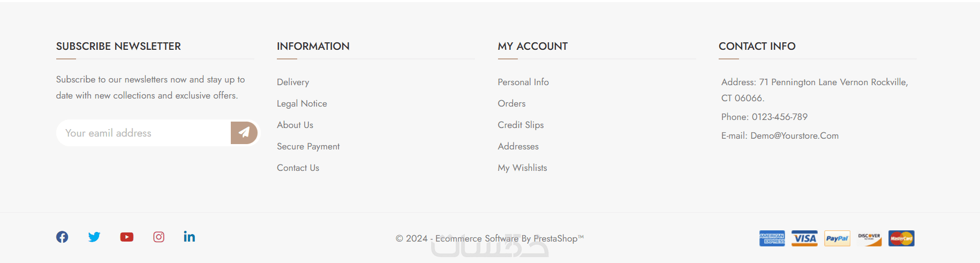980x263 pixels.
Task: Open Personal Info account link
Action: coord(523,82)
